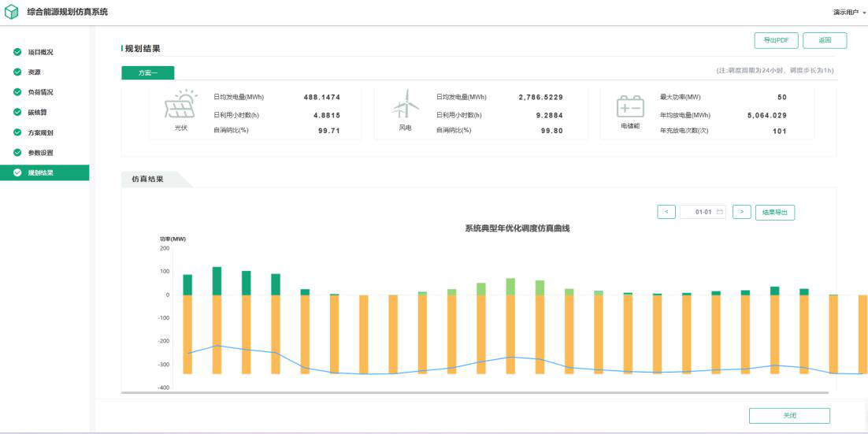This screenshot has height=434, width=868.
Task: Go to previous day with the < button
Action: pos(666,212)
